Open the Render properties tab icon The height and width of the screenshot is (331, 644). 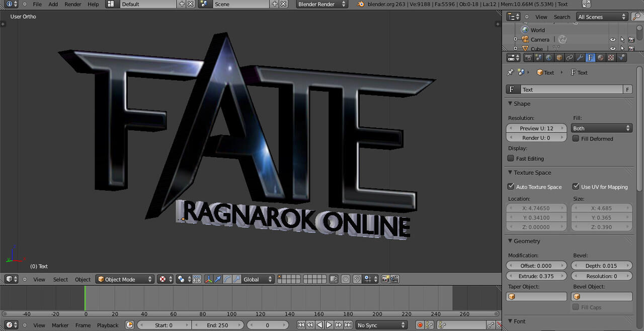(528, 57)
